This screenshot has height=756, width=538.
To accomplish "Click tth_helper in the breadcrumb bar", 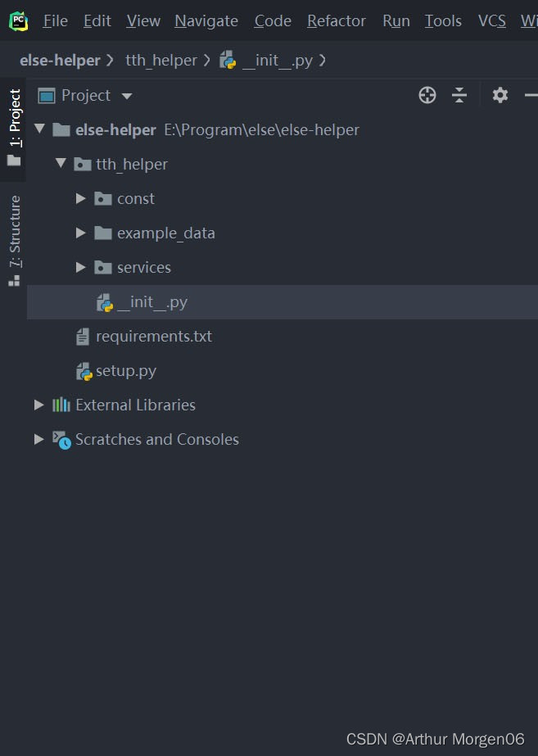I will pyautogui.click(x=160, y=60).
